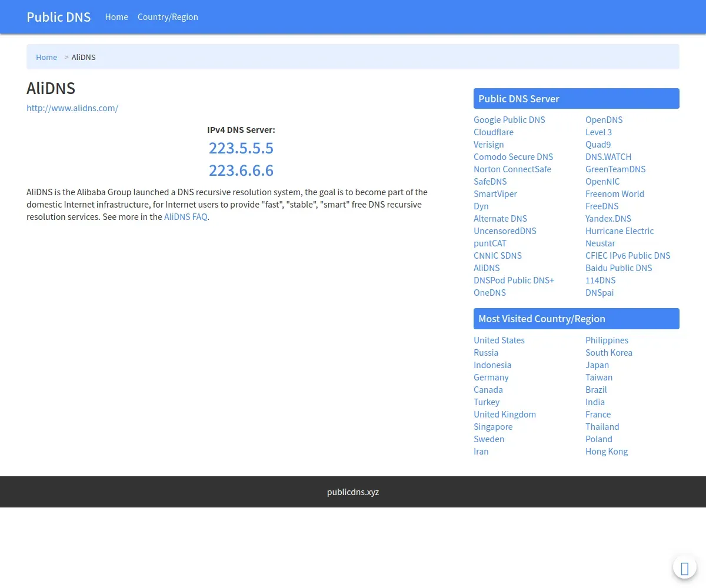Open Country/Region in the navbar
The image size is (706, 588).
pos(168,17)
